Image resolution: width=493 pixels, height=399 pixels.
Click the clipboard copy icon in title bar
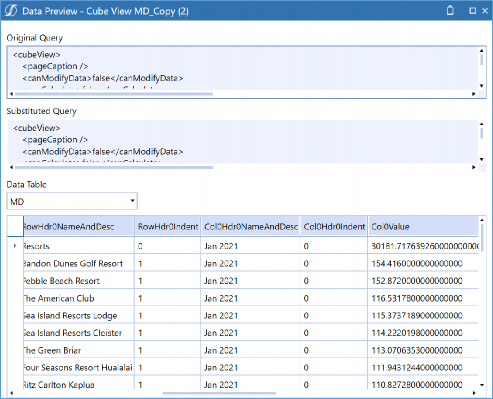[x=450, y=10]
